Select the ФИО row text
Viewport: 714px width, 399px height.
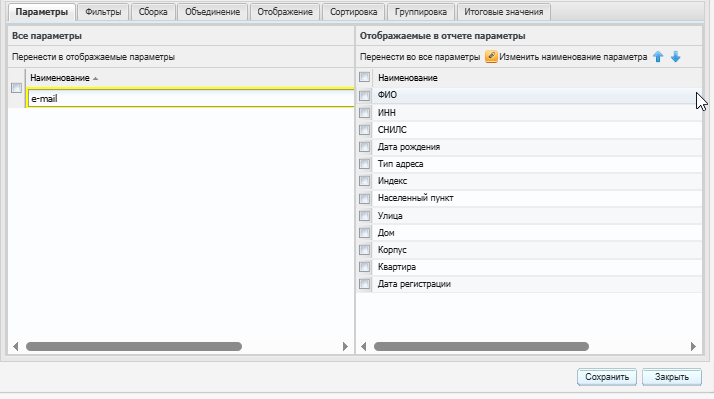tap(387, 95)
